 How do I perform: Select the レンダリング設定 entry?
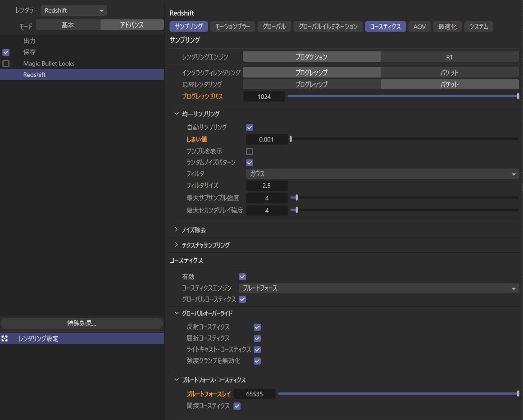click(x=82, y=338)
